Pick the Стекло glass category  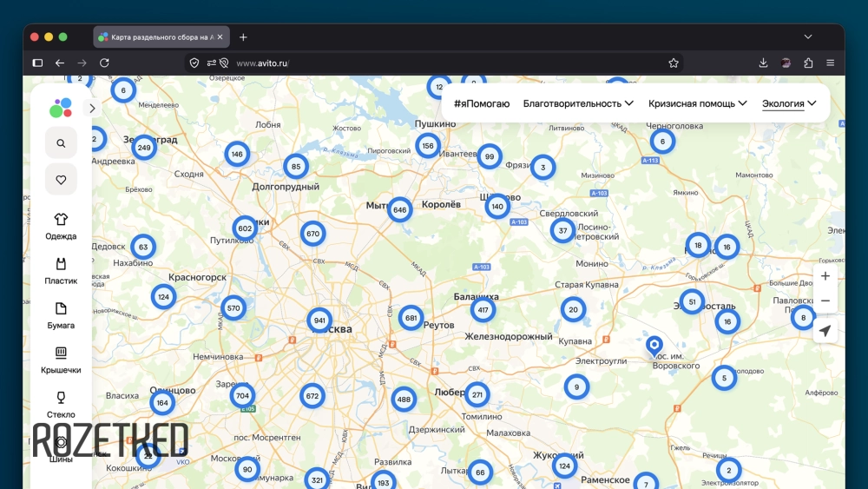[x=61, y=405]
